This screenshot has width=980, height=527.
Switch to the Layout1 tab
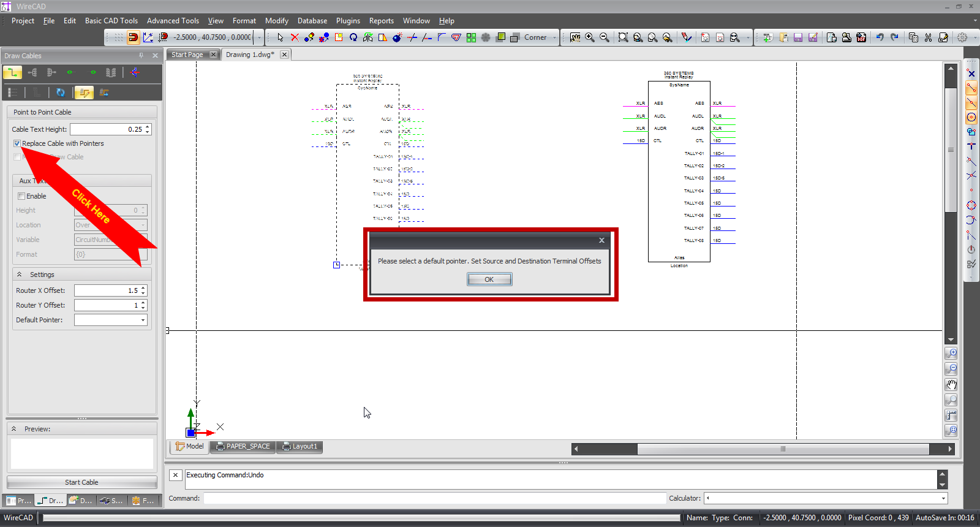(x=300, y=446)
